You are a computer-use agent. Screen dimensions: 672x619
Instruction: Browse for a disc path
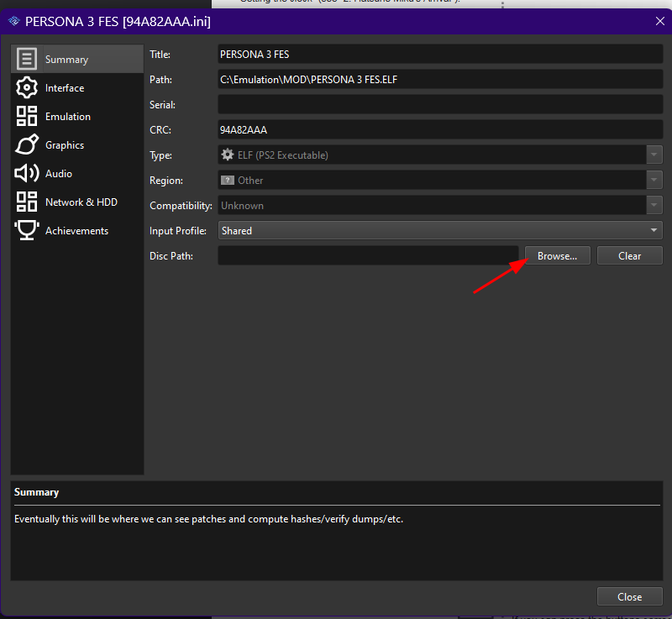point(557,255)
